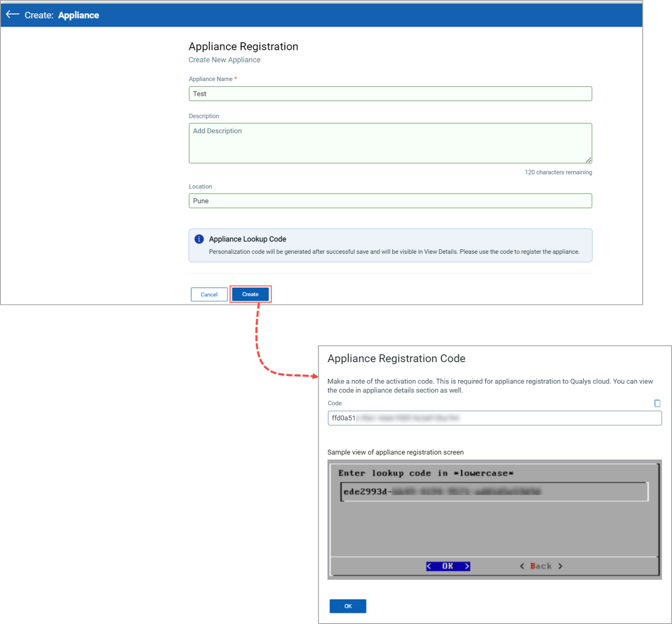This screenshot has width=672, height=624.
Task: Click the Create New Appliance link
Action: coord(224,60)
